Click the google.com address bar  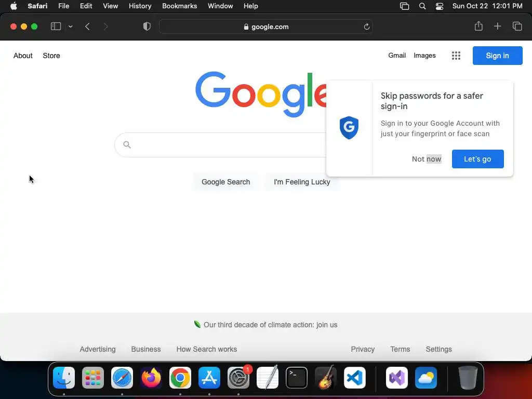[266, 27]
